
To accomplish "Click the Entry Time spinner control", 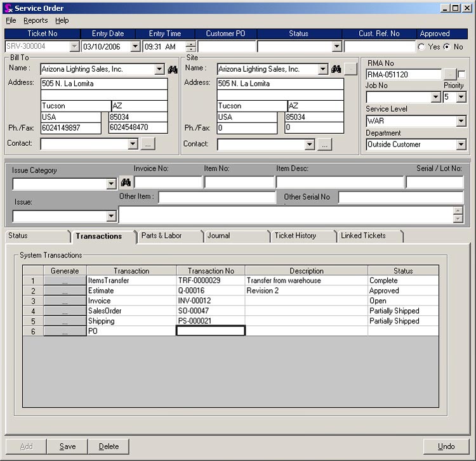I will point(190,47).
